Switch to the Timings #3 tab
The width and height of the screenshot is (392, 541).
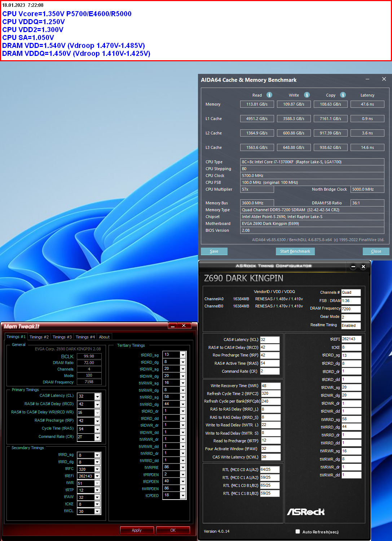(x=62, y=337)
